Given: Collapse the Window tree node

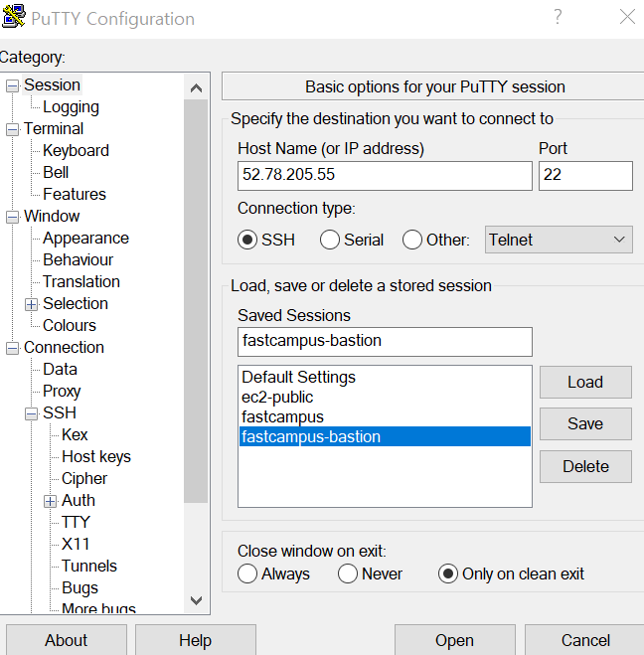Looking at the screenshot, I should 13,217.
